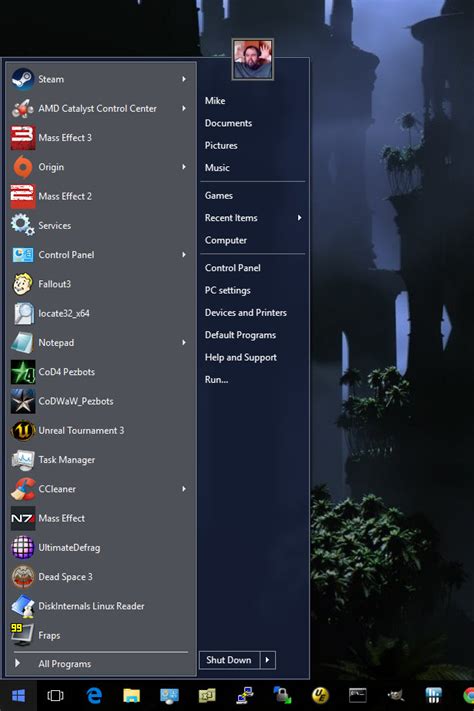Viewport: 474px width, 711px height.
Task: Expand the All Programs arrow
Action: tap(17, 663)
